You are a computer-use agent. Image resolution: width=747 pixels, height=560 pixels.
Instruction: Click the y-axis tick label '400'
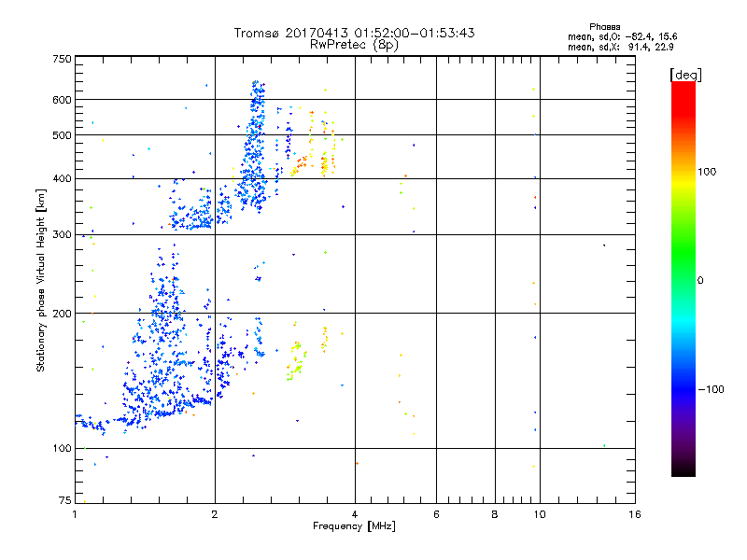pos(63,178)
